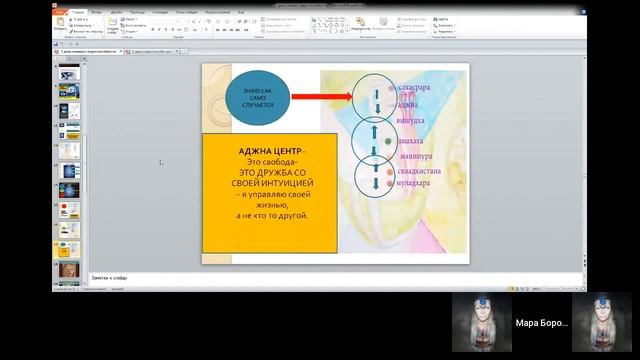Click the increase font size icon

(x=193, y=21)
